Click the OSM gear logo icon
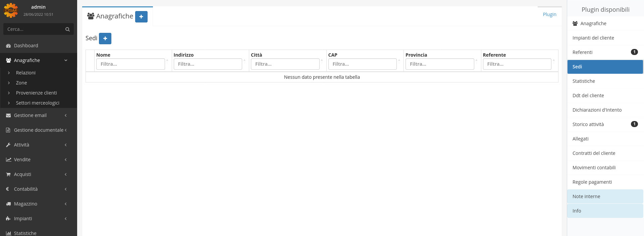The height and width of the screenshot is (236, 644). pos(11,10)
